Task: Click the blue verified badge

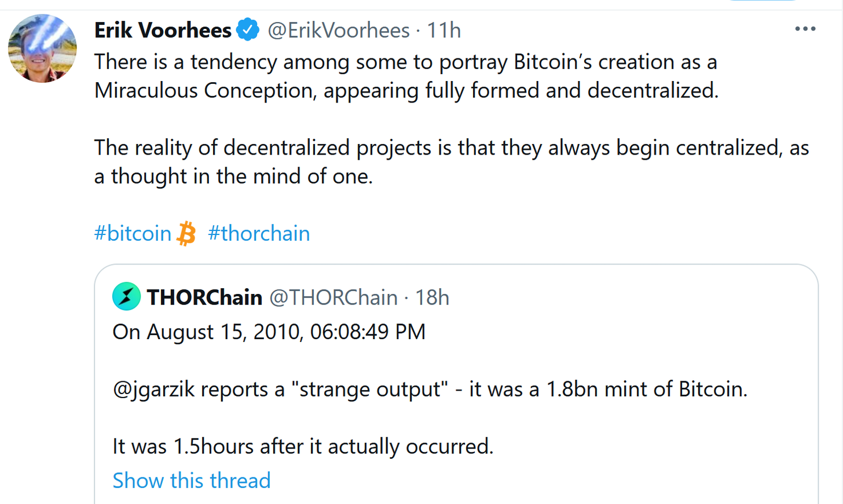Action: pyautogui.click(x=248, y=30)
